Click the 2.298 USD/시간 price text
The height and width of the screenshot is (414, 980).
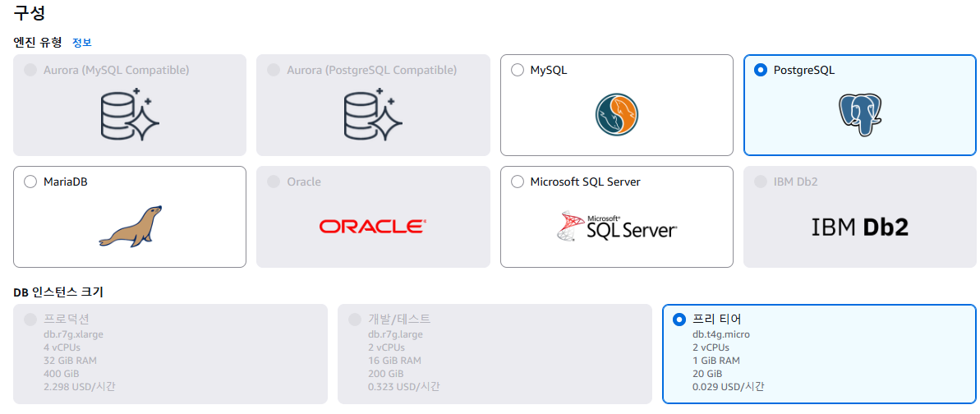(80, 387)
